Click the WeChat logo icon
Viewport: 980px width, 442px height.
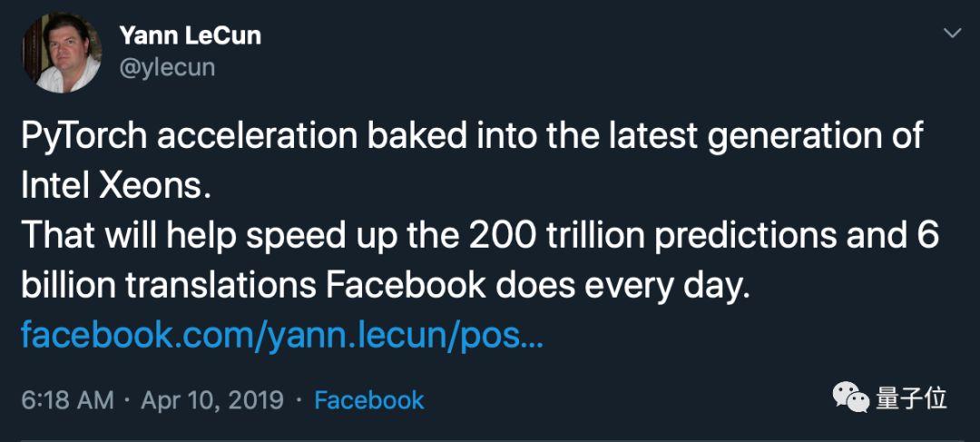[x=851, y=398]
